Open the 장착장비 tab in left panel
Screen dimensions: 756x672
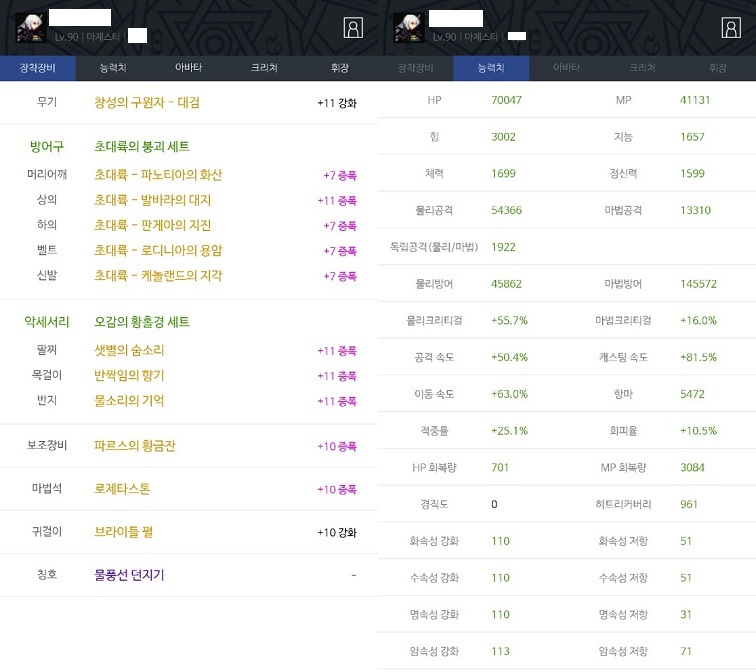[x=38, y=68]
